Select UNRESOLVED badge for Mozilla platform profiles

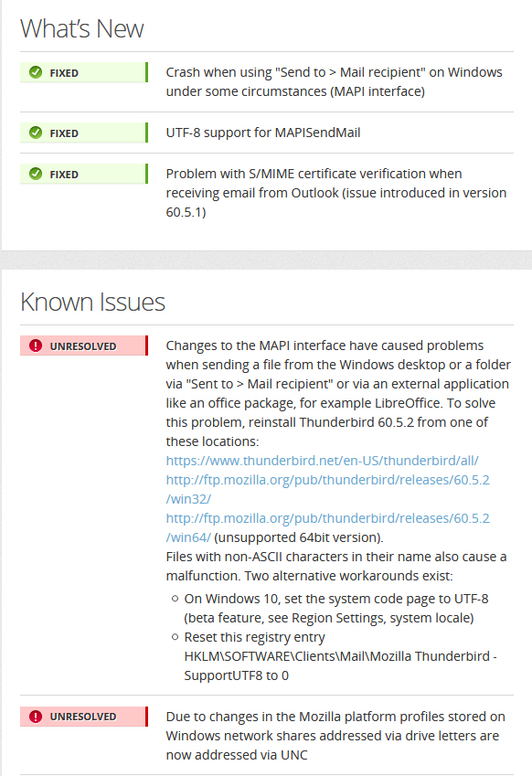(84, 716)
